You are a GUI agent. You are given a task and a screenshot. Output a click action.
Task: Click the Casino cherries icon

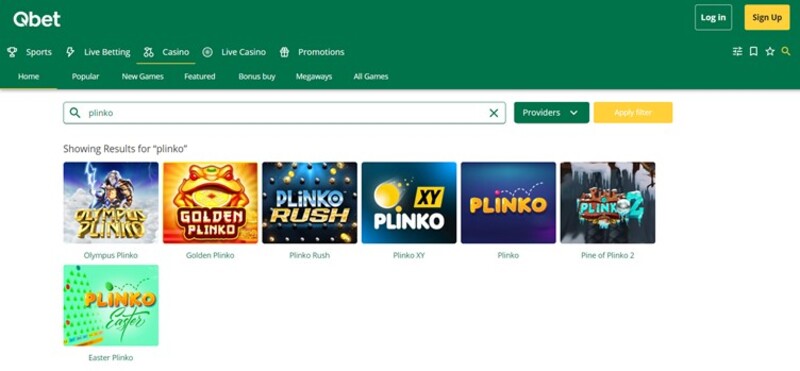pos(148,52)
